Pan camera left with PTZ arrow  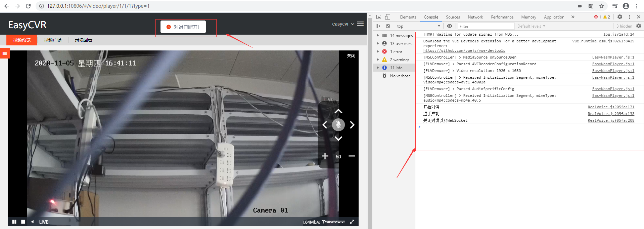(x=325, y=125)
